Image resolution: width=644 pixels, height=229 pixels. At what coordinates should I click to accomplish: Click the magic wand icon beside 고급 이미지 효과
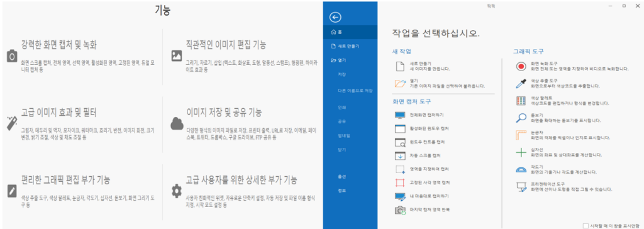12,123
